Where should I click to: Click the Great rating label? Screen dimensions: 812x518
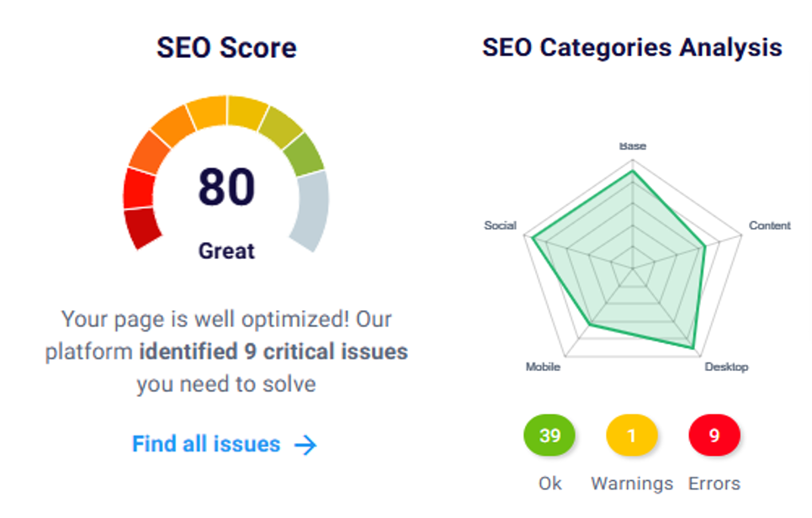point(226,251)
